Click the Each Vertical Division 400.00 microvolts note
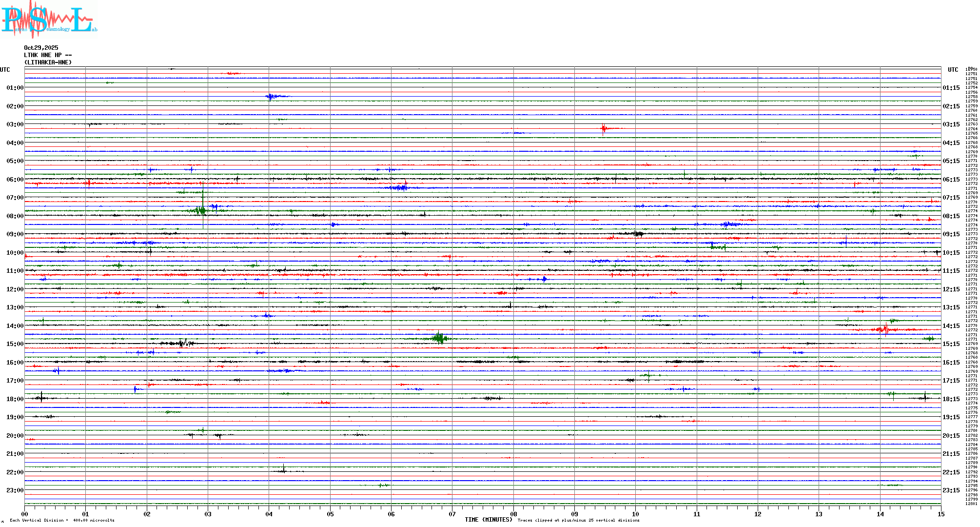Screen dimensions: 980x527 [x=62, y=520]
